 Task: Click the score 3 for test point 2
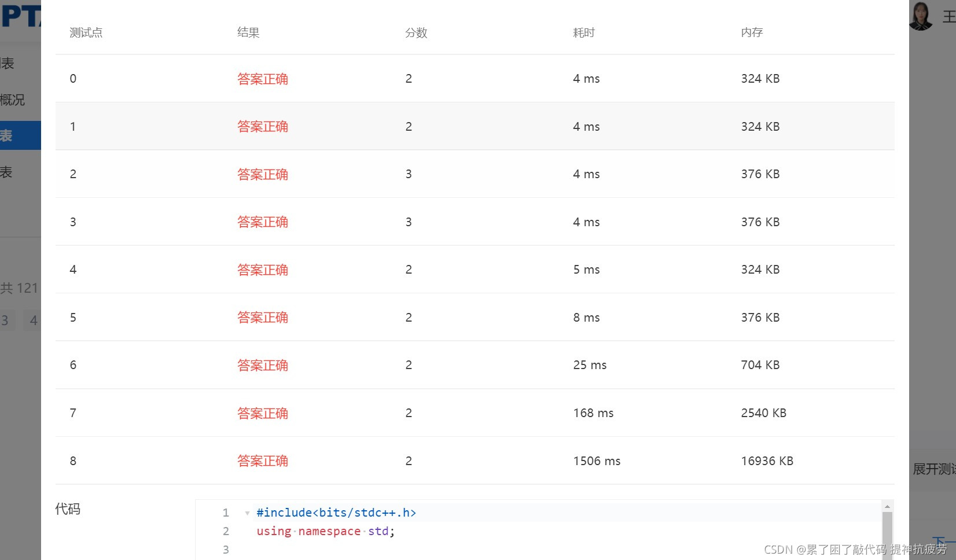[x=409, y=174]
